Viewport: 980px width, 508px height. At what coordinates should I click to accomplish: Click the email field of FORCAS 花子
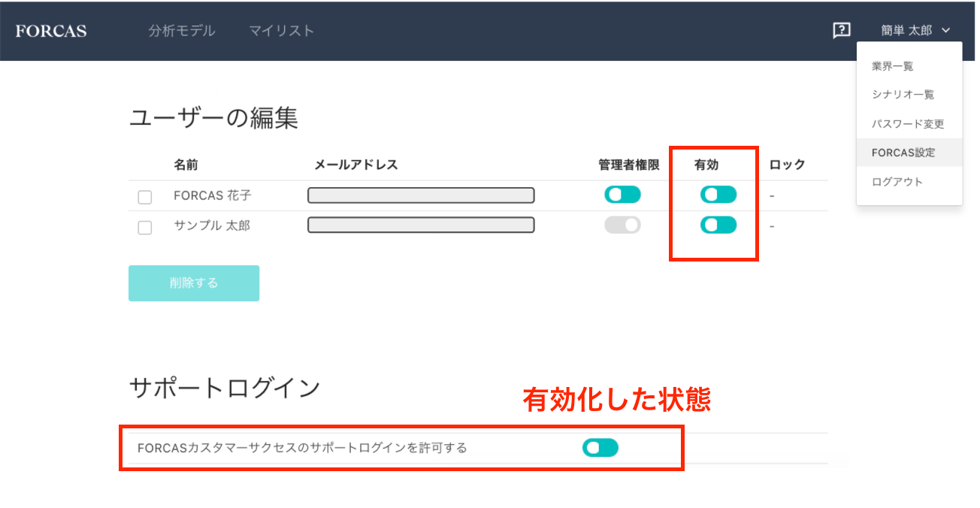[421, 195]
